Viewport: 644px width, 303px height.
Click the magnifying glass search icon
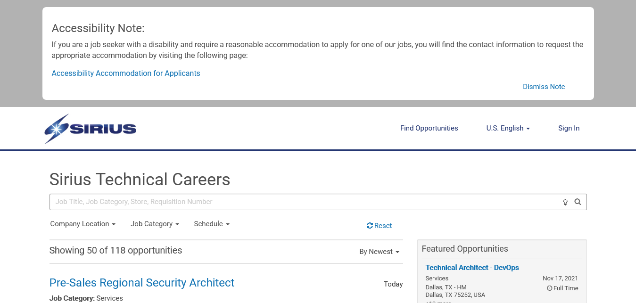[x=578, y=202]
